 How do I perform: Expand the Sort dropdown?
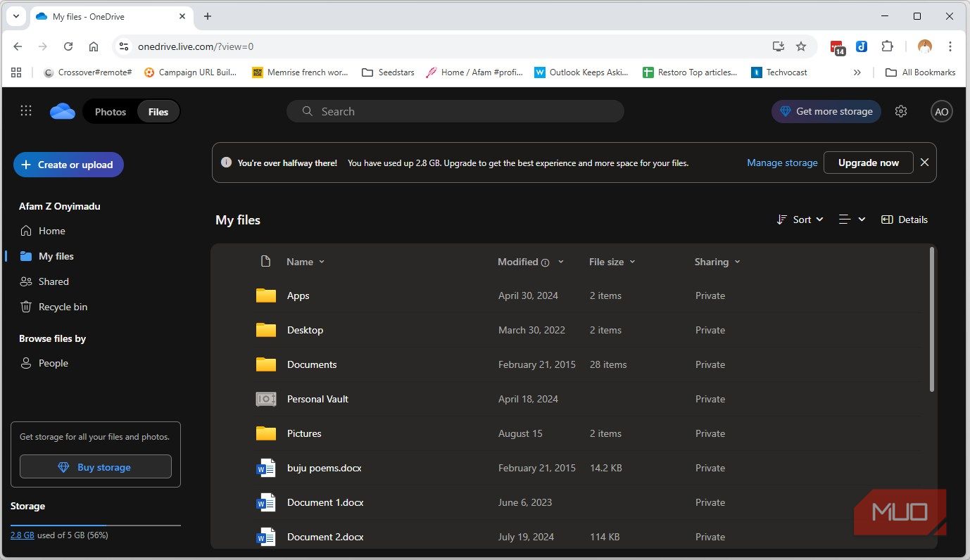[800, 219]
